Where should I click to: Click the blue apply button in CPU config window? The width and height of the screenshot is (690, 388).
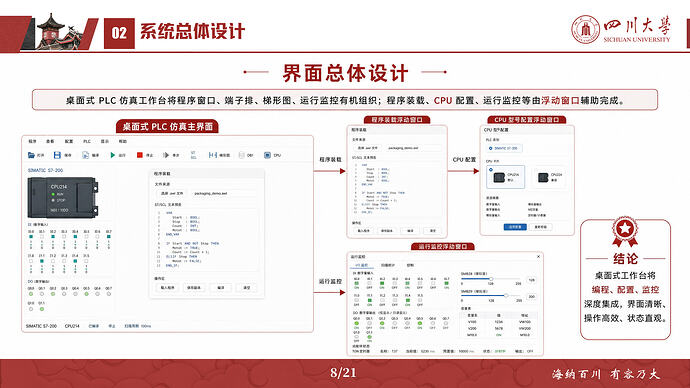[x=515, y=227]
